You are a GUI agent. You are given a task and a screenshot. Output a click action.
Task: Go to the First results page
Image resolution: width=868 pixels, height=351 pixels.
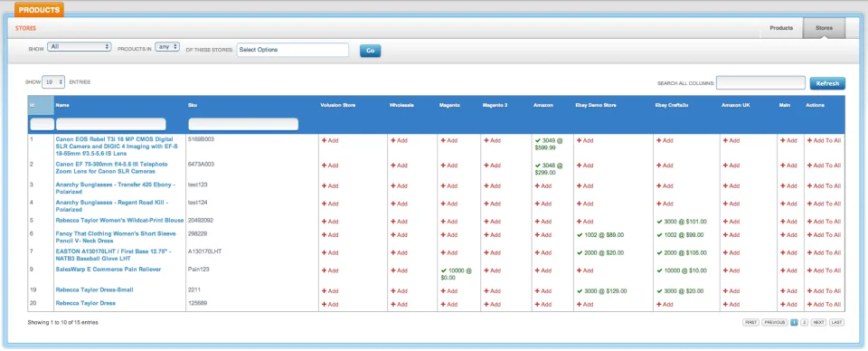[750, 322]
